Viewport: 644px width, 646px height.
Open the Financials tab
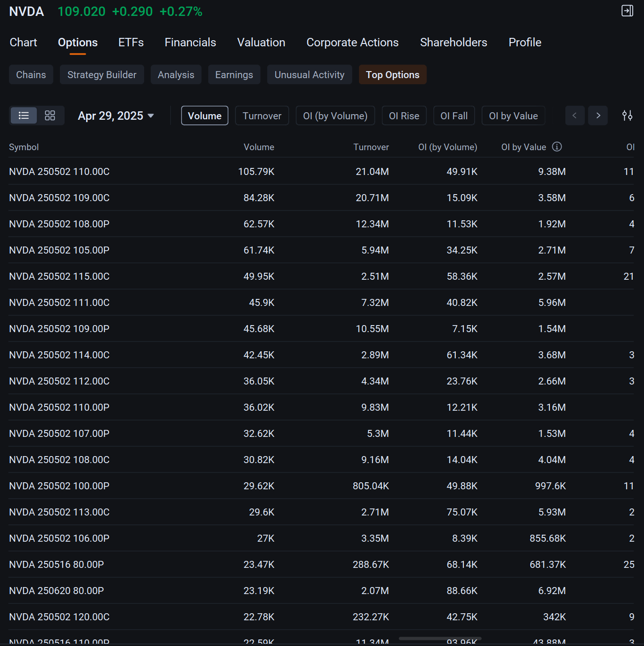tap(190, 43)
